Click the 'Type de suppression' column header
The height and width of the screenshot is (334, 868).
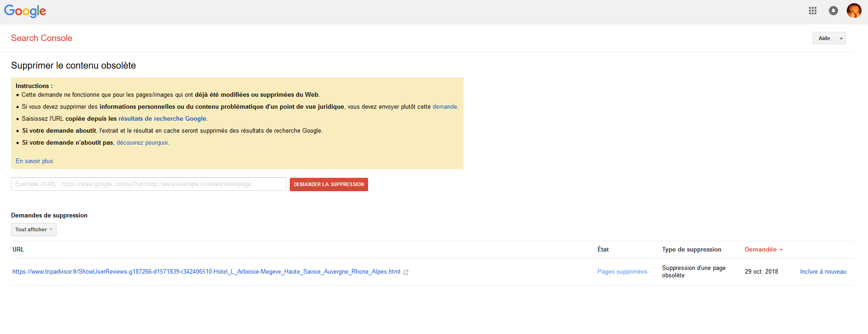692,249
